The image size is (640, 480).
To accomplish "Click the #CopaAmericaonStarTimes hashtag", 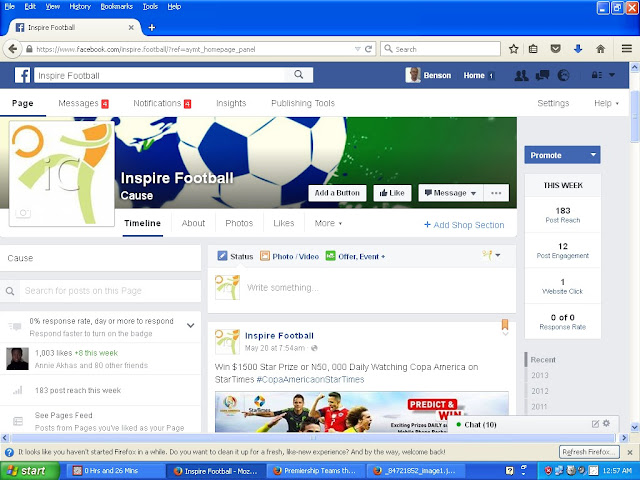I will (310, 380).
